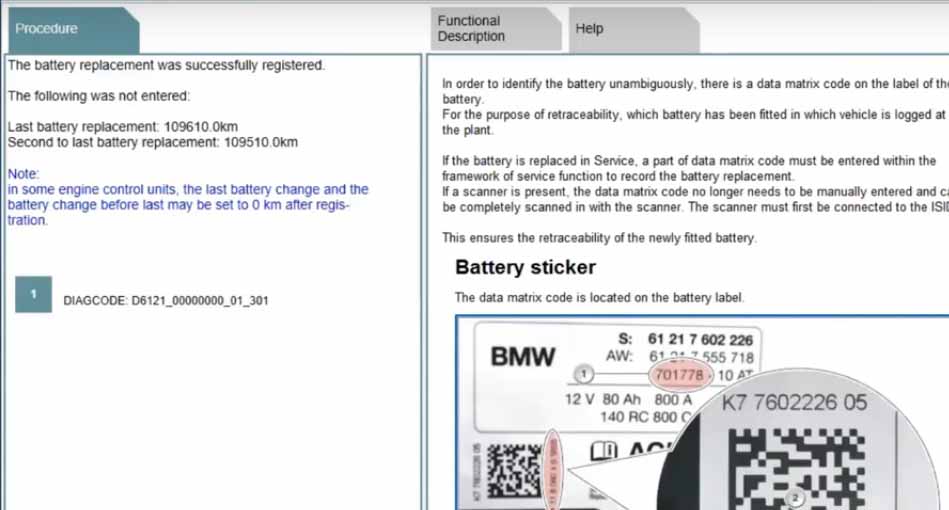Screen dimensions: 949x510
Task: Click 'Last battery replacement: 109610.0km' line
Action: tap(123, 127)
